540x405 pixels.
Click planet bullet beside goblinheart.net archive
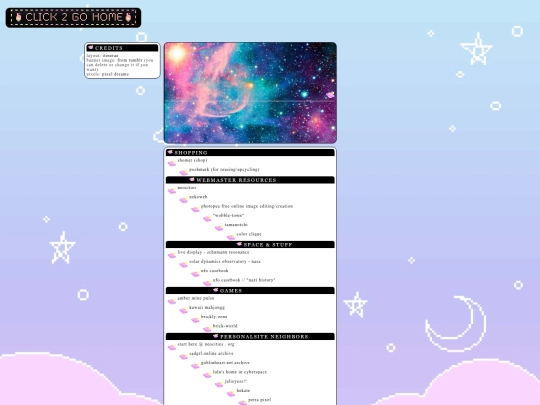point(195,366)
